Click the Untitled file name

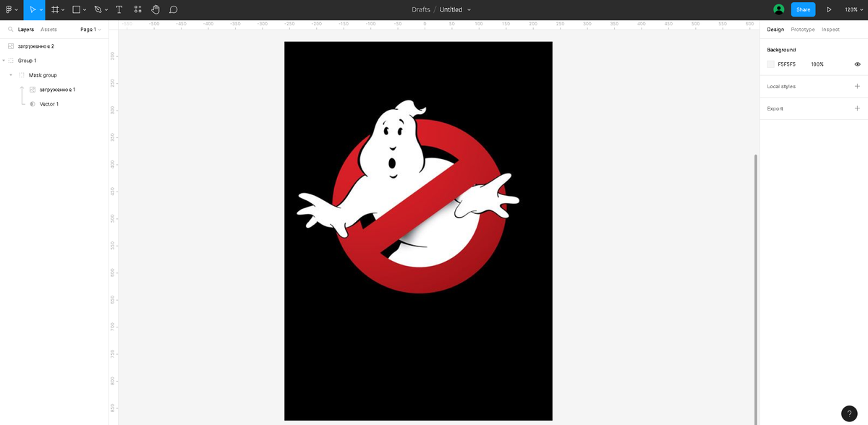(451, 9)
